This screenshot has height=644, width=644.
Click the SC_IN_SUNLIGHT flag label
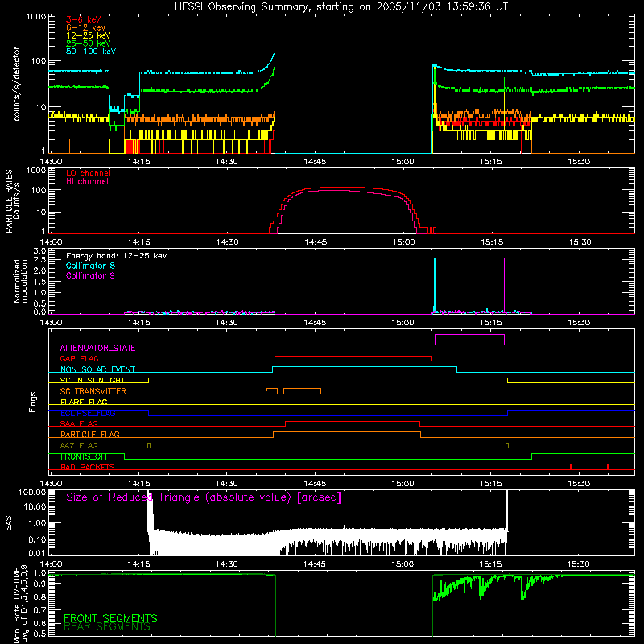pos(93,380)
